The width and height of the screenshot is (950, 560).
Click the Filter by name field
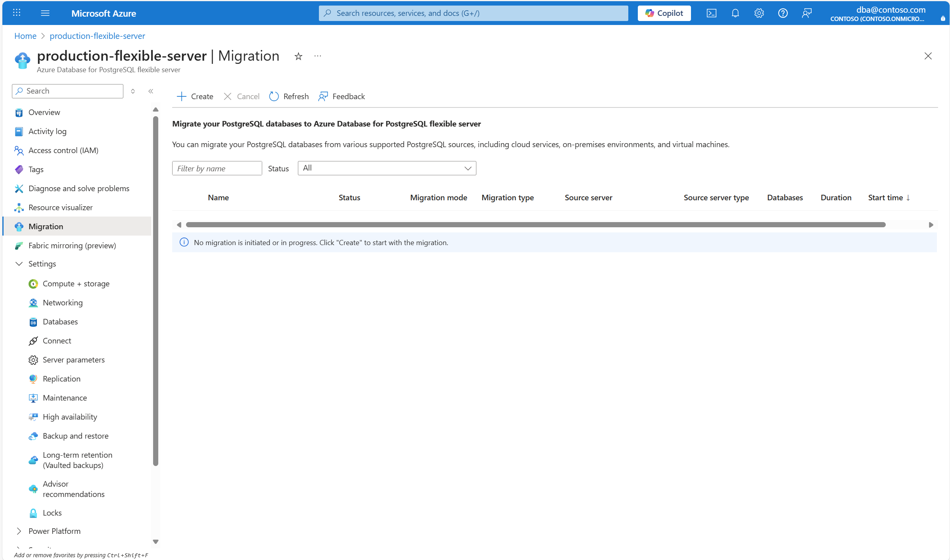point(217,168)
